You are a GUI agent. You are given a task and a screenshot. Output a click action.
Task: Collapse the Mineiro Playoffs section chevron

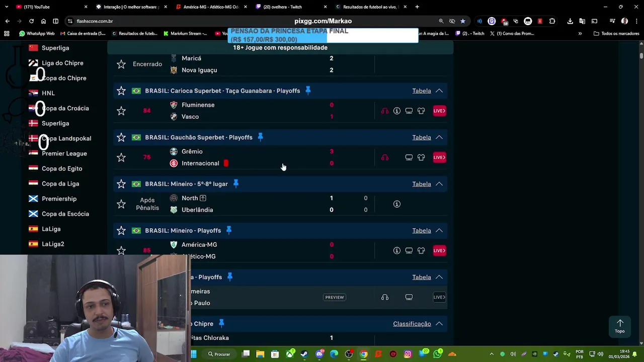pos(439,230)
